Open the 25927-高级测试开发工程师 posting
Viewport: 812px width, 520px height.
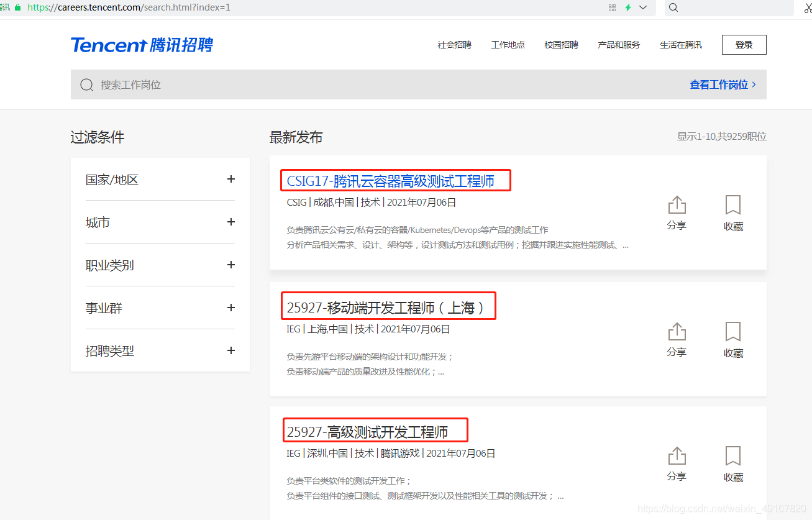367,432
